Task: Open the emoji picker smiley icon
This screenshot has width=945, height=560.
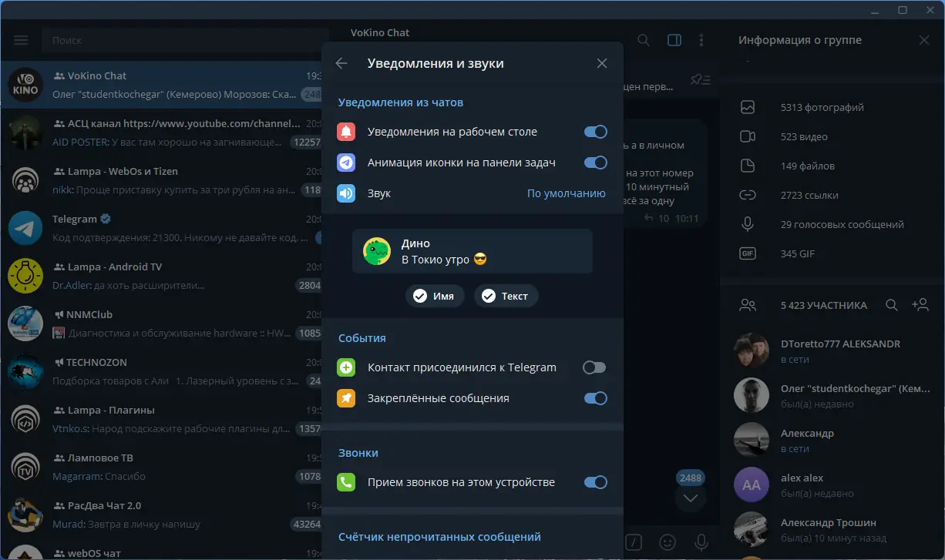Action: click(x=668, y=542)
